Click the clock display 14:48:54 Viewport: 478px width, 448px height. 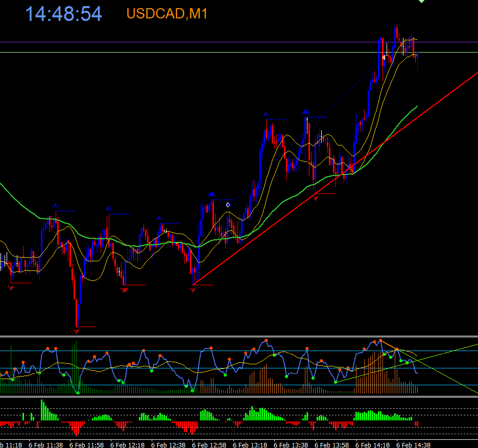click(63, 14)
